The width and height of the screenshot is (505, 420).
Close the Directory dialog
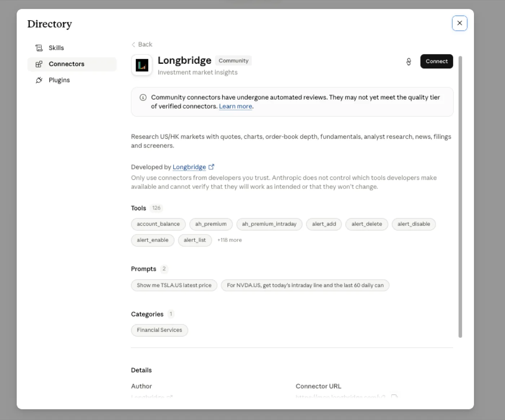pos(460,23)
